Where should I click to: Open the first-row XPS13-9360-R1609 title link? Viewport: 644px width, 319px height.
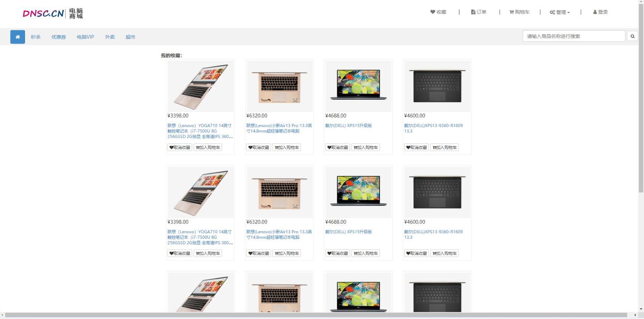(x=434, y=128)
